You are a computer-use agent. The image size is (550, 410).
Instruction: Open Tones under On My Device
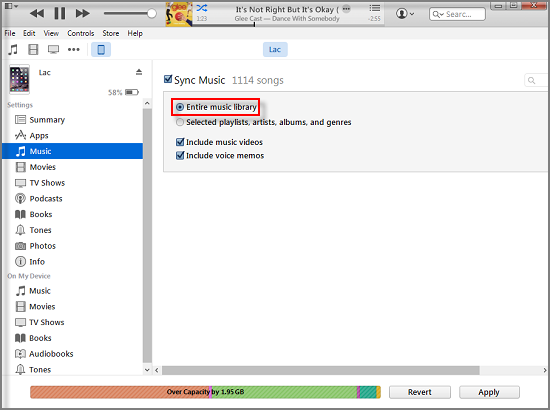coord(72,369)
